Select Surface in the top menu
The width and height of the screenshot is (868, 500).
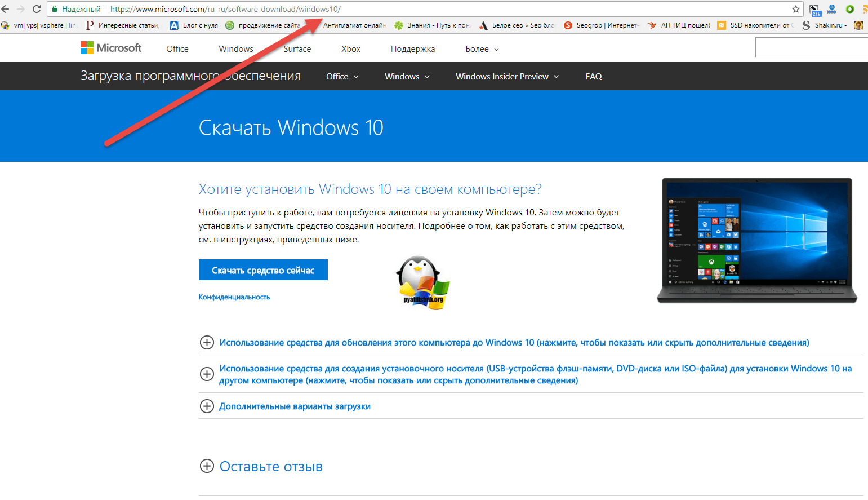(x=297, y=49)
